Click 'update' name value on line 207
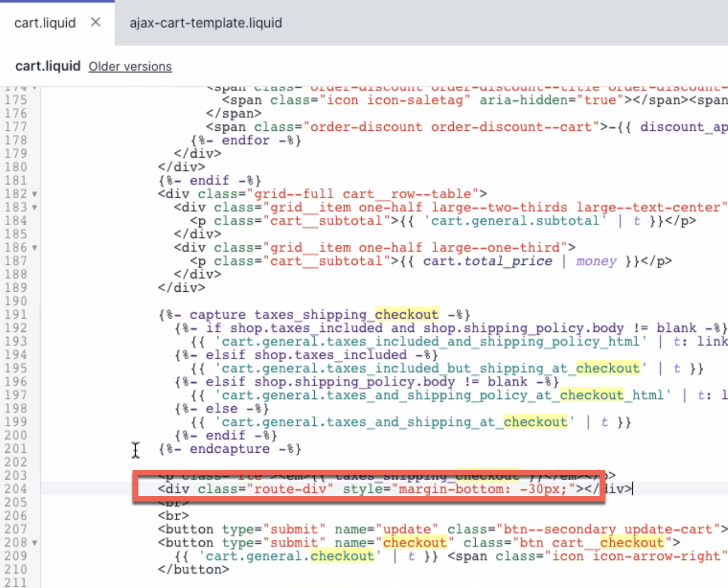728x588 pixels. 407,529
